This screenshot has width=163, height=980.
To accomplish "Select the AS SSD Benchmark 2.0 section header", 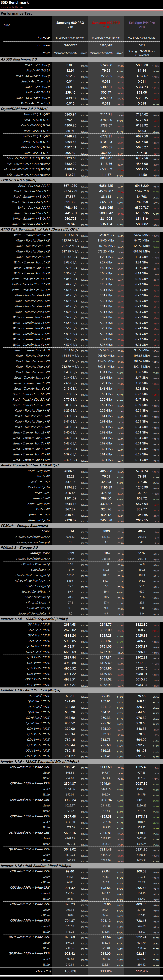I will [x=19, y=59].
